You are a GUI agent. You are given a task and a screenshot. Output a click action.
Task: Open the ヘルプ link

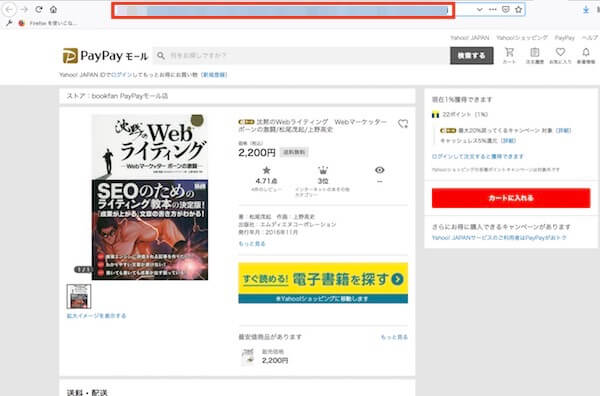(x=589, y=37)
